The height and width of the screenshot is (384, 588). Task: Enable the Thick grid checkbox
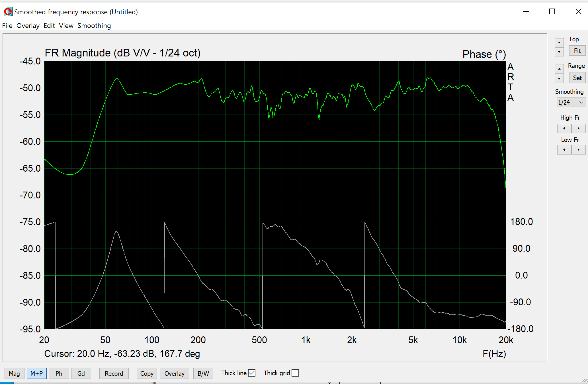[x=295, y=373]
